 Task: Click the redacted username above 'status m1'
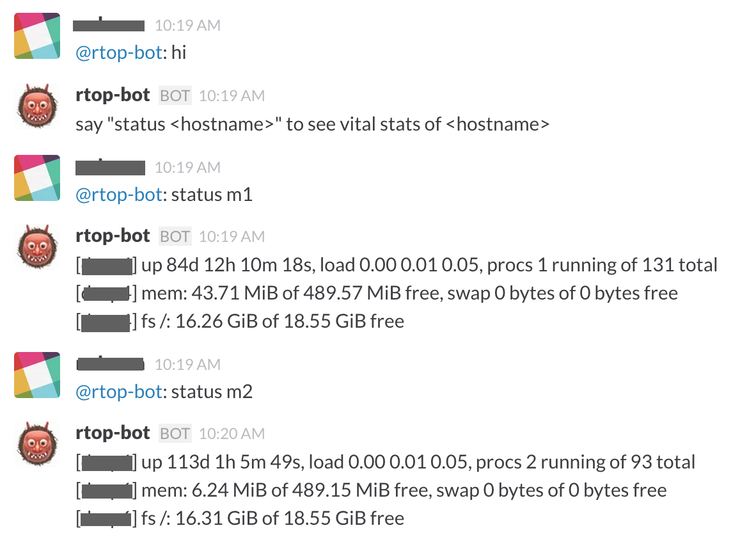coord(111,167)
